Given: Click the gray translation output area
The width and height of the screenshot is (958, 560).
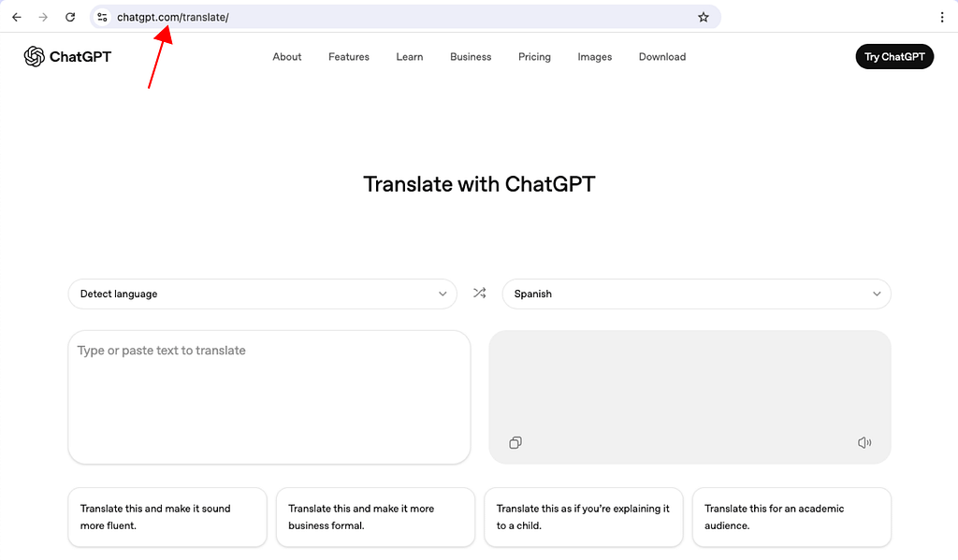Looking at the screenshot, I should pos(689,397).
